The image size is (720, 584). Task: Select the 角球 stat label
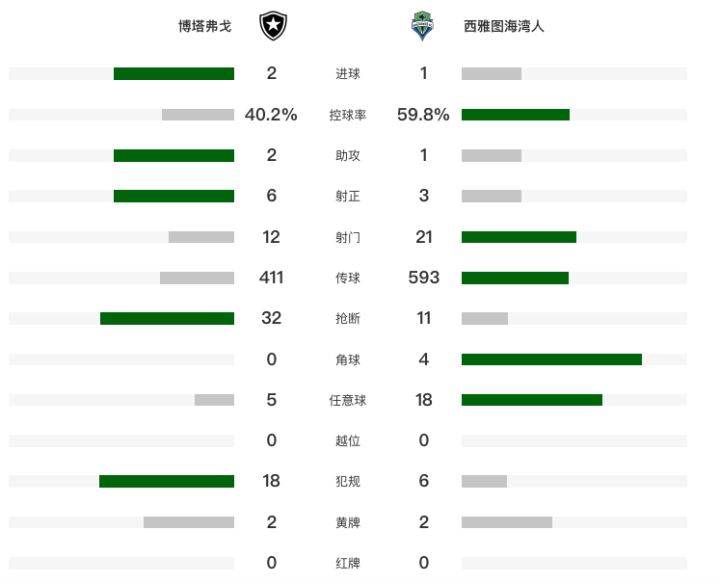[x=348, y=359]
